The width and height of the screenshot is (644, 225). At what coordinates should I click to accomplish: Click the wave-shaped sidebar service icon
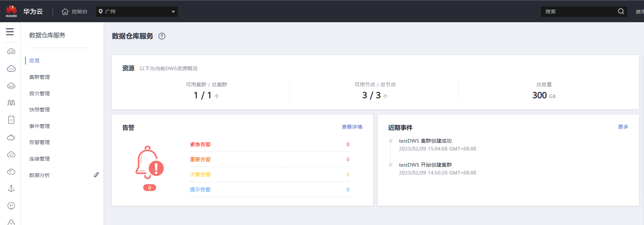pos(11,103)
